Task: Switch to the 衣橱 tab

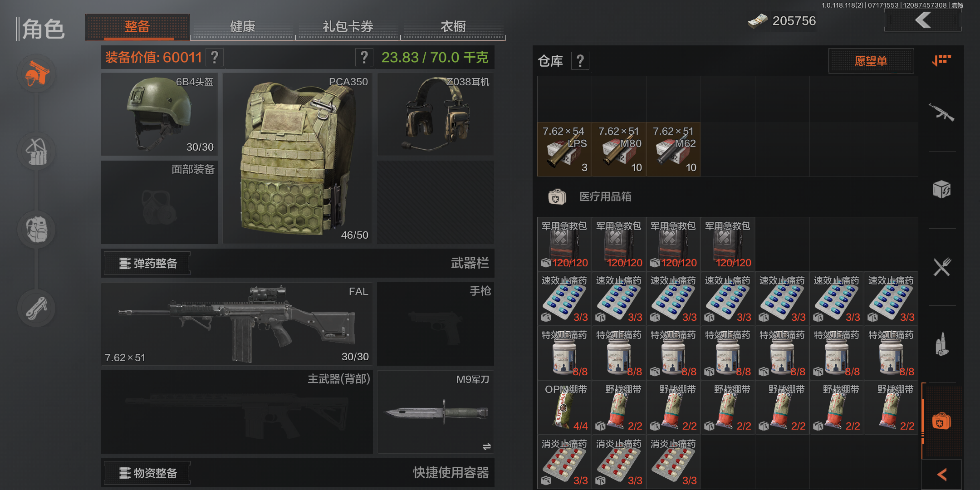Action: pos(453,27)
